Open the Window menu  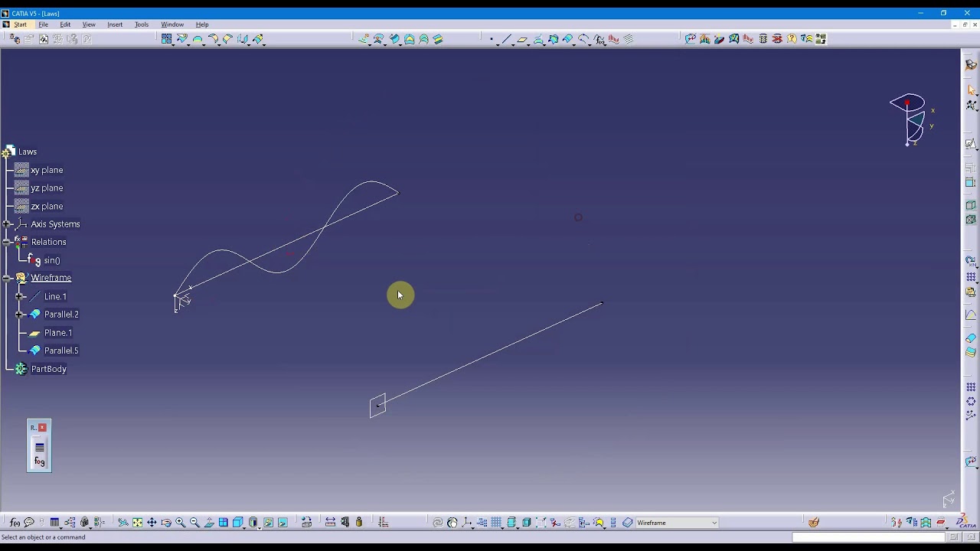[x=172, y=24]
